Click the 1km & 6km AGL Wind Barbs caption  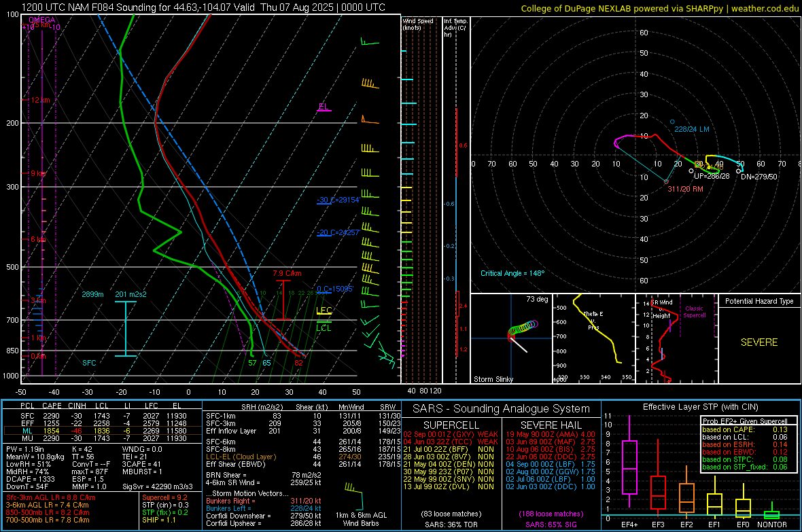point(361,519)
